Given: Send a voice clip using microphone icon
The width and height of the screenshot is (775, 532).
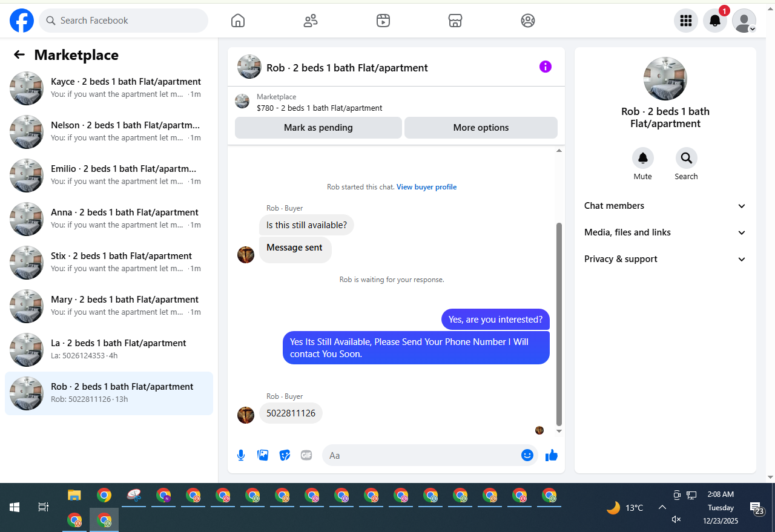Looking at the screenshot, I should pyautogui.click(x=241, y=455).
